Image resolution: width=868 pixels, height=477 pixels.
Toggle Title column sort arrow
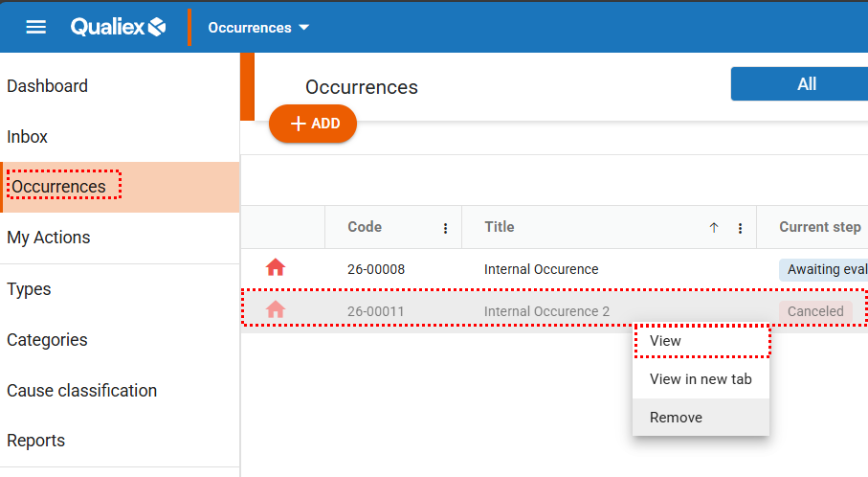point(713,228)
